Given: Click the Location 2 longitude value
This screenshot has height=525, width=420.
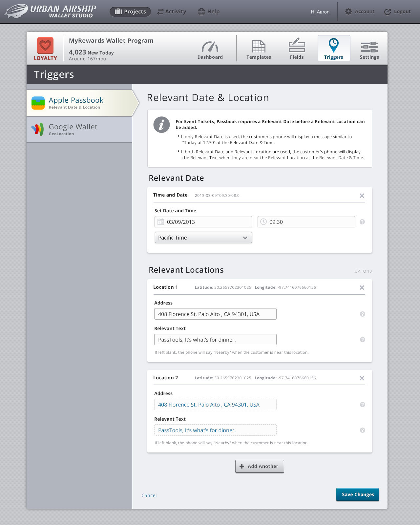Looking at the screenshot, I should pos(297,378).
